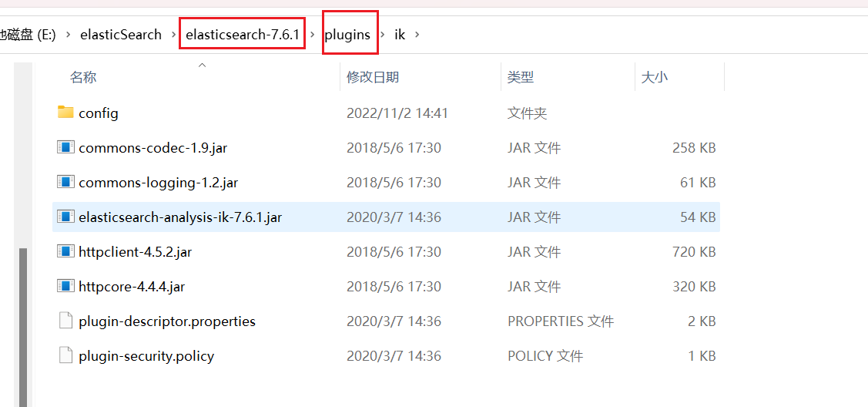This screenshot has height=407, width=868.
Task: Select the commons-logging-1.2.jar file name
Action: 159,182
